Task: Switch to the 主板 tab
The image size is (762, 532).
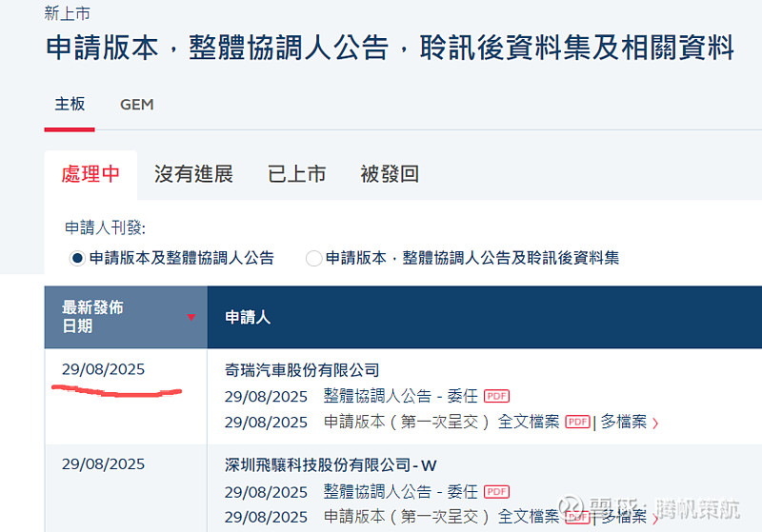Action: [70, 104]
